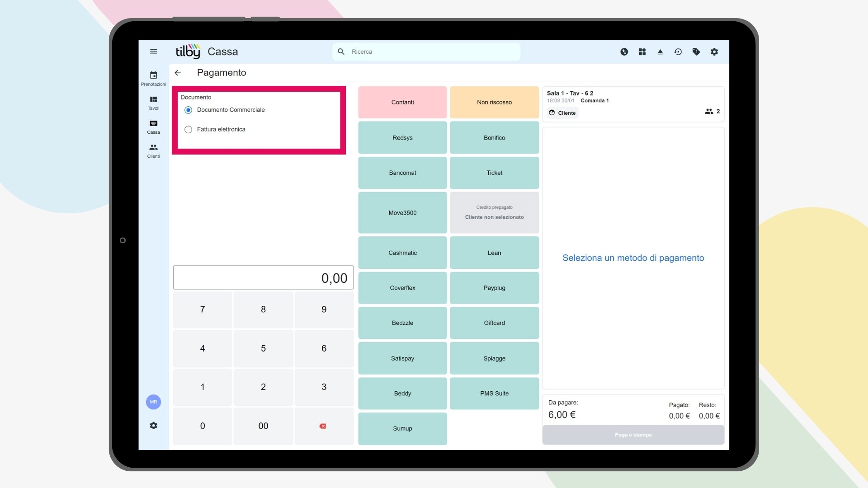
Task: Open Clienti in the sidebar
Action: [153, 151]
